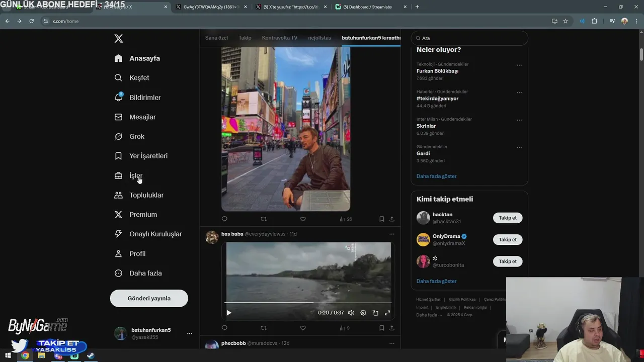Open bas baba profile avatar
Image resolution: width=644 pixels, height=362 pixels.
tap(212, 237)
